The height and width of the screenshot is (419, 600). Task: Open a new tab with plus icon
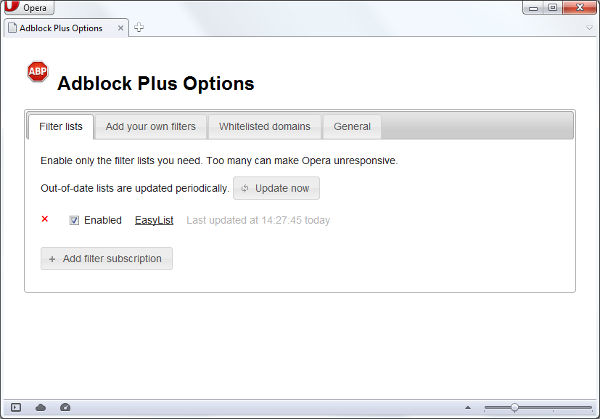click(139, 27)
